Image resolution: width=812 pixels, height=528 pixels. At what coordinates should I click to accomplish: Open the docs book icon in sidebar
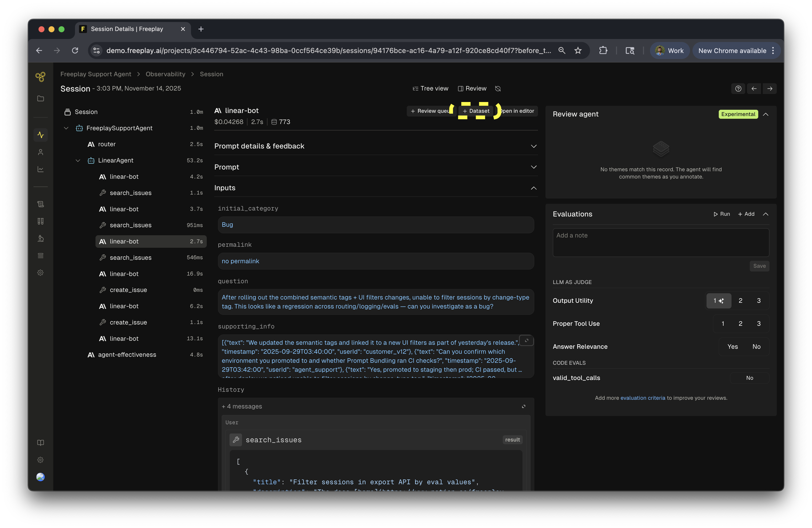(x=40, y=443)
